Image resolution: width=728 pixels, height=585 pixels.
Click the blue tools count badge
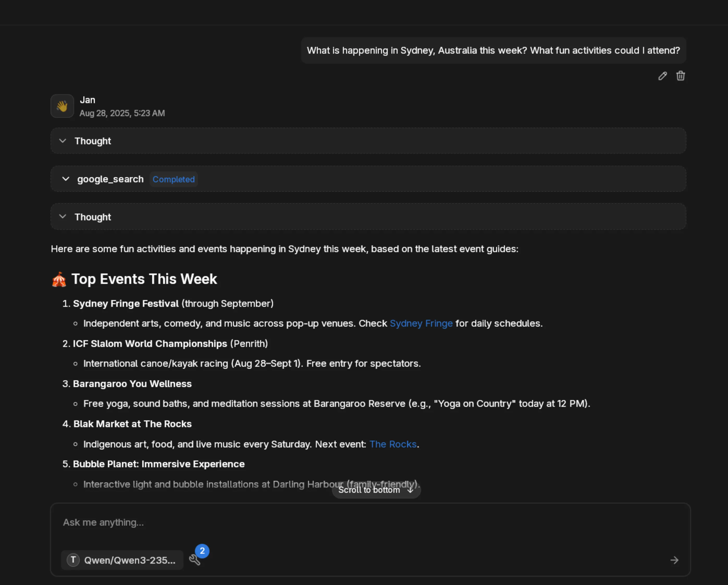(x=202, y=551)
